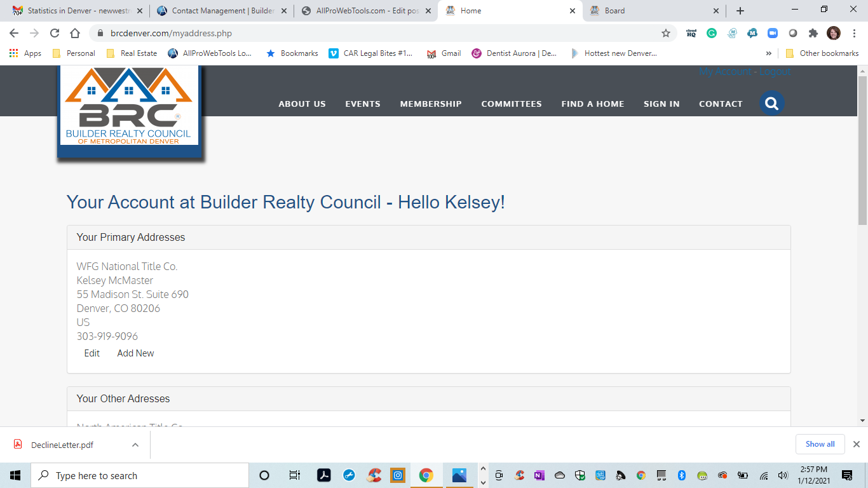Edit the primary address
Image resolution: width=868 pixels, height=488 pixels.
(x=92, y=353)
